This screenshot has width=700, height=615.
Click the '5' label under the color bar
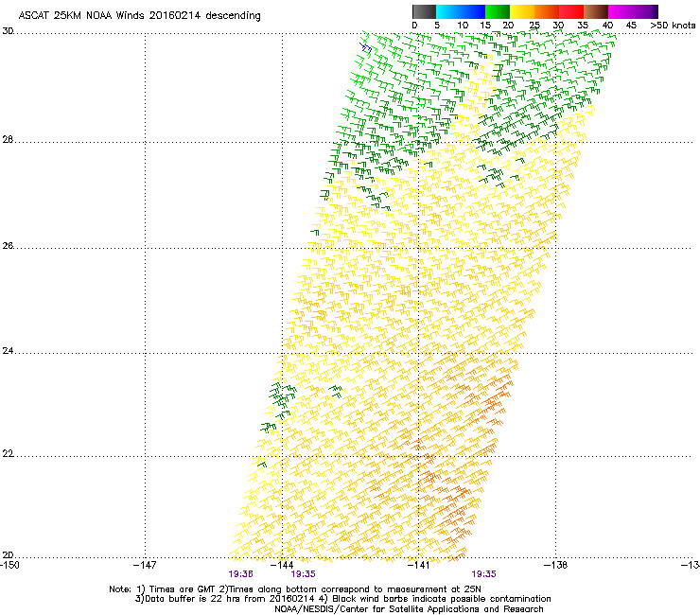click(x=437, y=26)
